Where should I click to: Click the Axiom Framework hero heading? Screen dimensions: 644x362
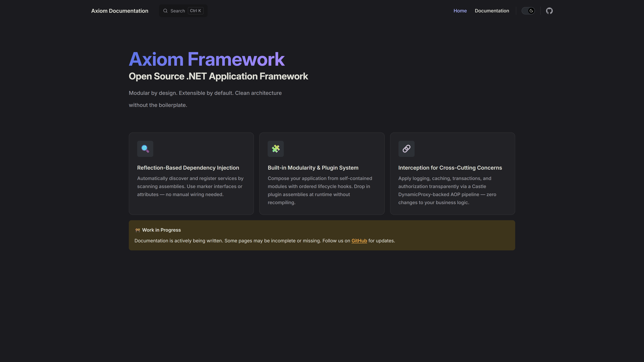pos(206,59)
